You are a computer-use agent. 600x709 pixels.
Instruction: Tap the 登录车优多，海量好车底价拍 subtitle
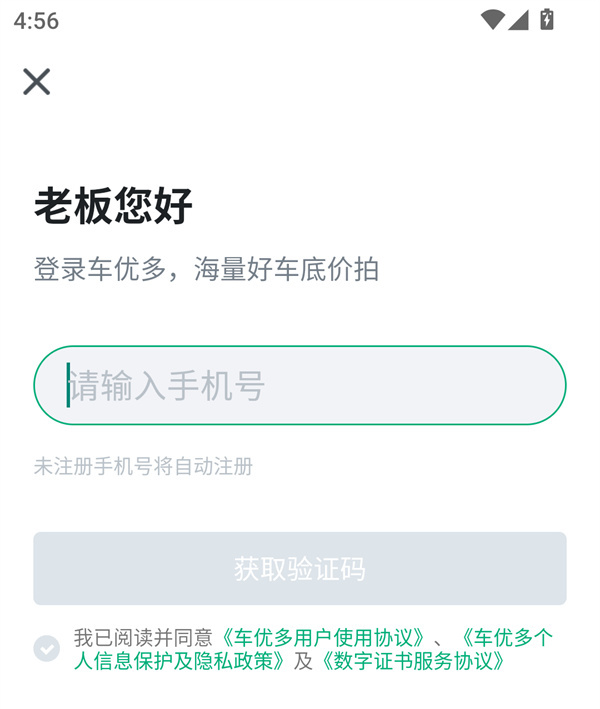[x=206, y=269]
